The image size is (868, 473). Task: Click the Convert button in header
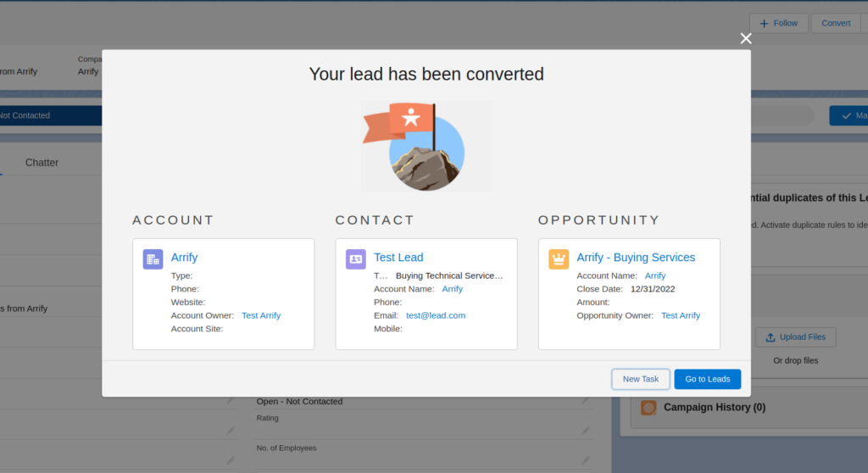point(835,23)
